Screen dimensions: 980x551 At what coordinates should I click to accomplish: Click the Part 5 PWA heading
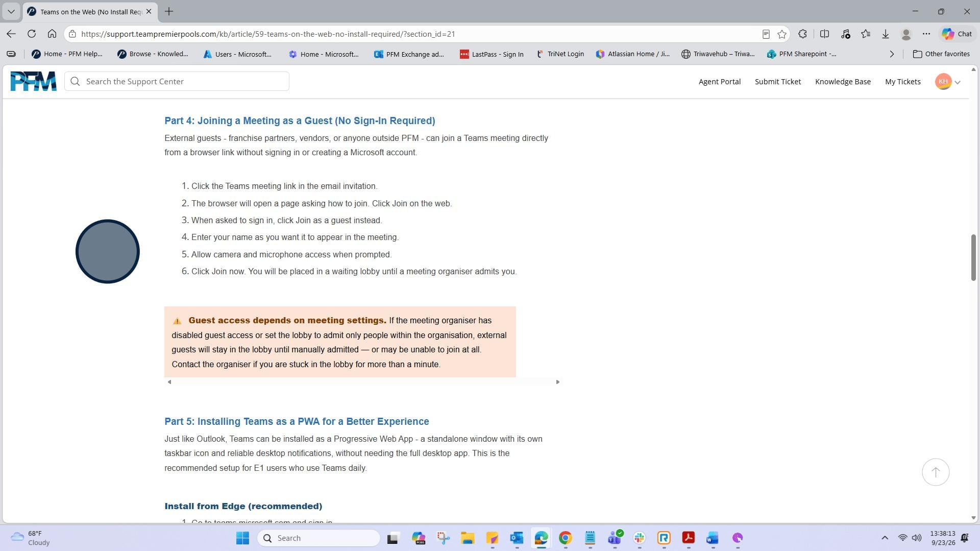297,421
